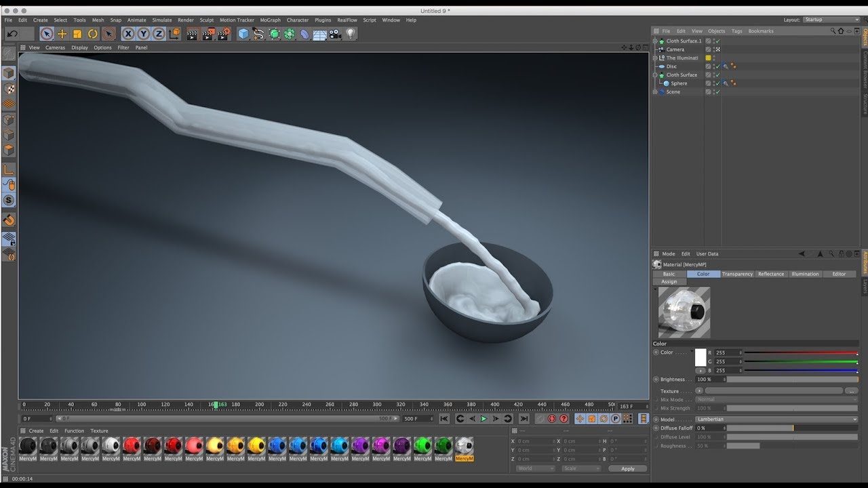The image size is (868, 488).
Task: Add a Camera object icon
Action: point(335,34)
